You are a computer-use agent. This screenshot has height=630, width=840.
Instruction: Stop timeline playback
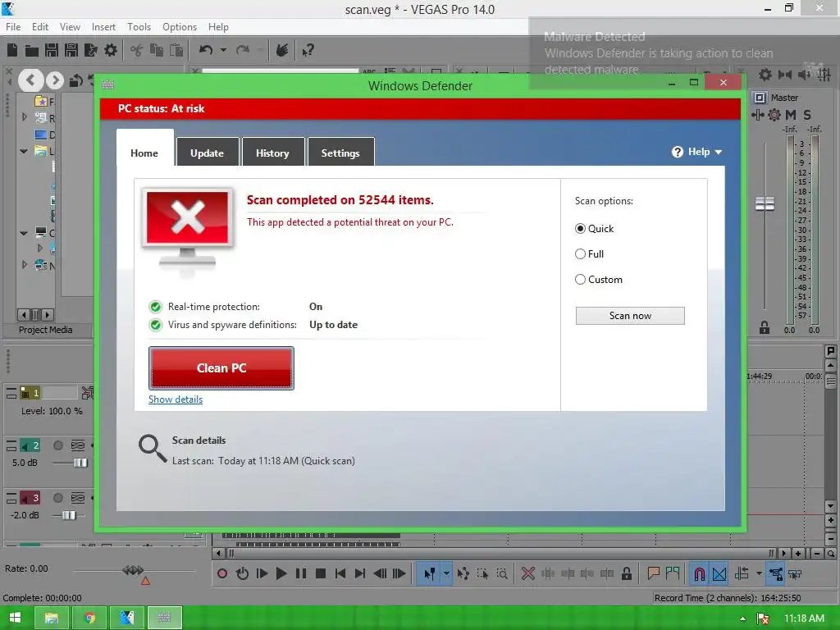321,573
